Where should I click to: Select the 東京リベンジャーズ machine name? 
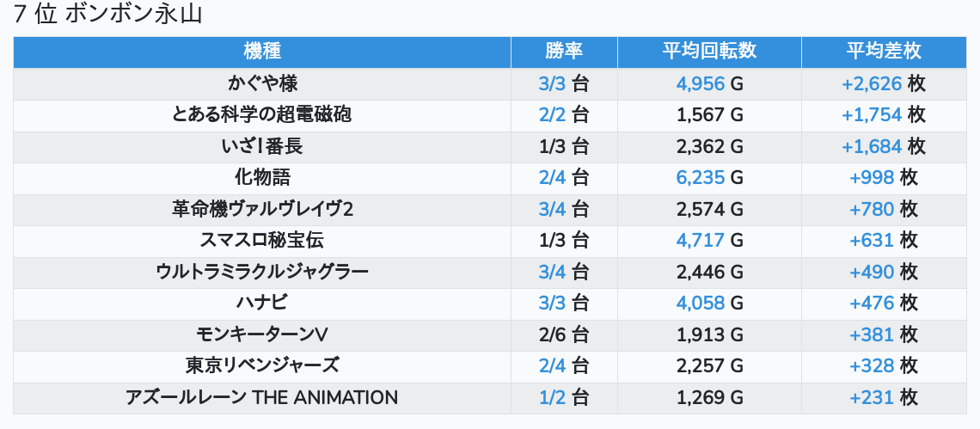point(262,365)
